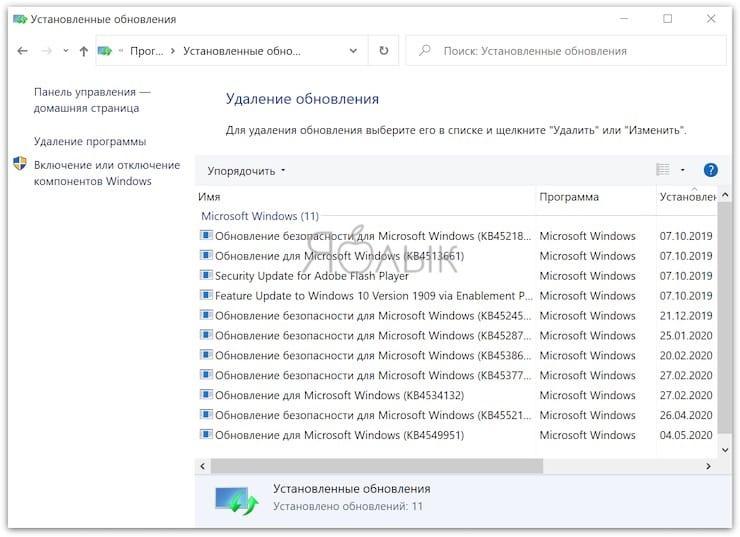
Task: Select security update KB45521
Action: coord(456,415)
